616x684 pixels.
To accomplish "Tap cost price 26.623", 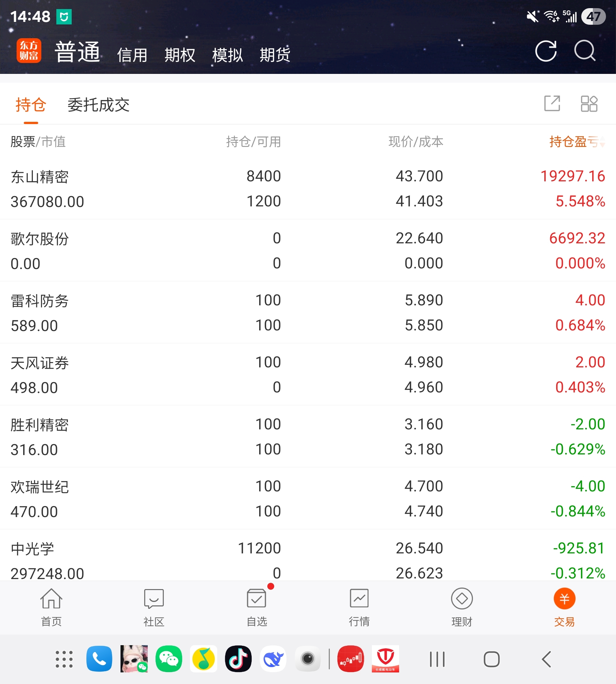I will (419, 573).
